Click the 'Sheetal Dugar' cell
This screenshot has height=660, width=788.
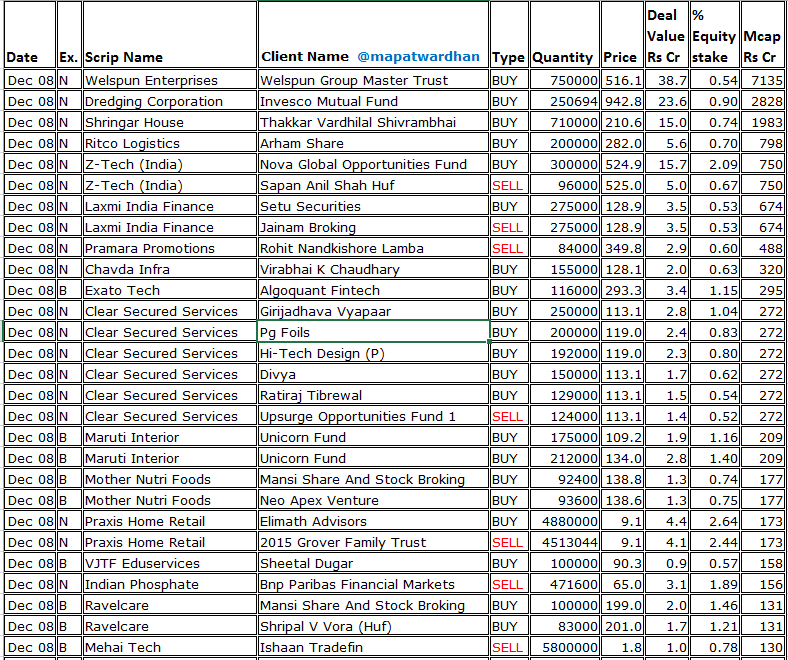pyautogui.click(x=373, y=564)
